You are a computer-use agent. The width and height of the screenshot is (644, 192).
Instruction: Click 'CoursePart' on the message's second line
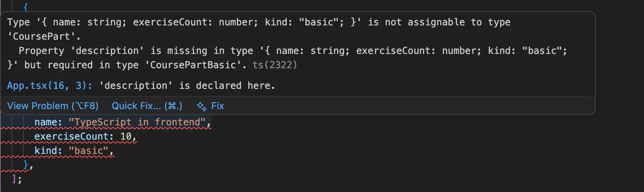point(41,36)
